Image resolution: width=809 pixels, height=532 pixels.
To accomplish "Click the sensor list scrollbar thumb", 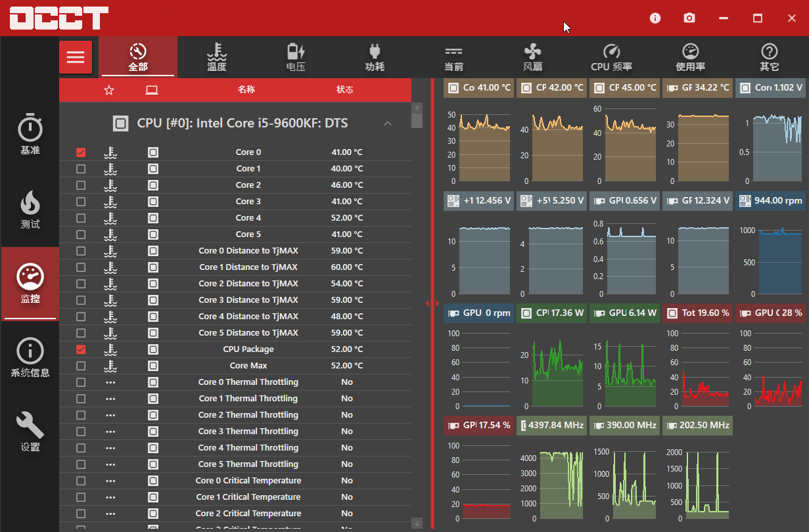I will (417, 120).
